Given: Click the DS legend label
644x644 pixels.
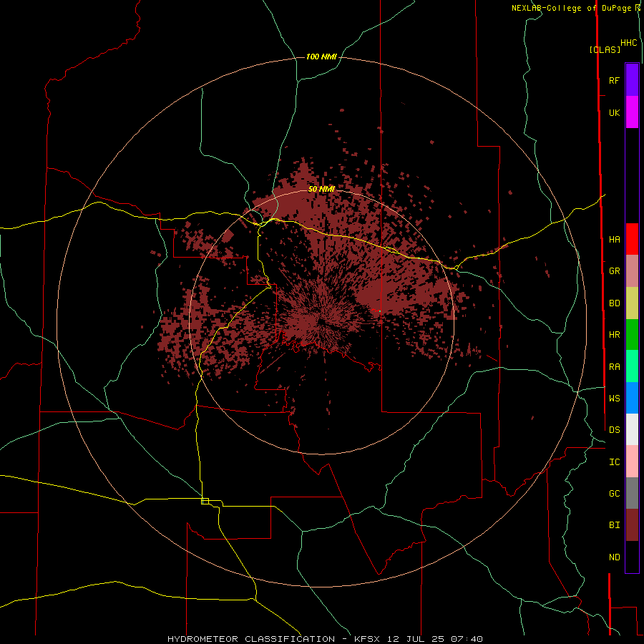Looking at the screenshot, I should click(615, 430).
